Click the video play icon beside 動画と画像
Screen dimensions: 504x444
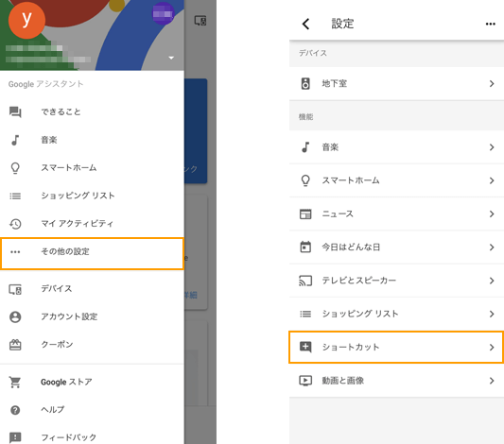point(305,381)
